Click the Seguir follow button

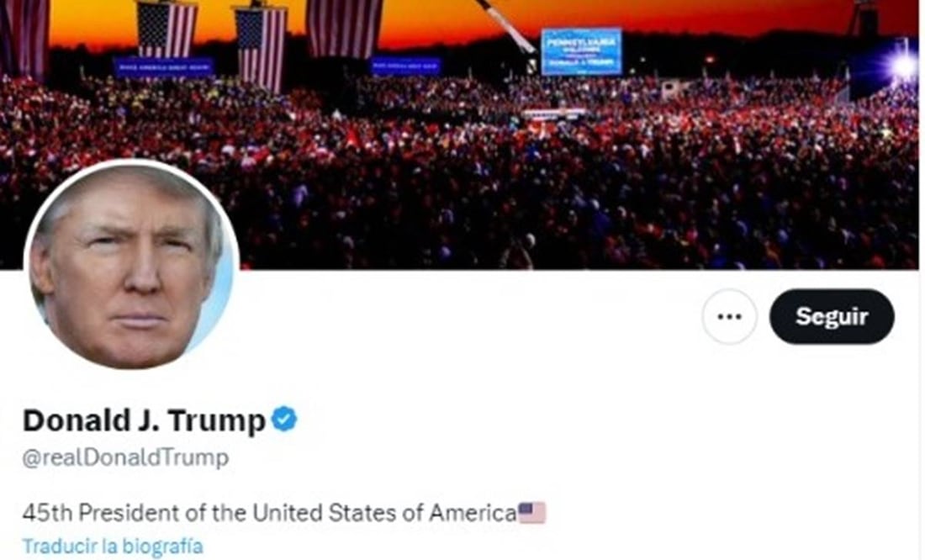click(832, 316)
